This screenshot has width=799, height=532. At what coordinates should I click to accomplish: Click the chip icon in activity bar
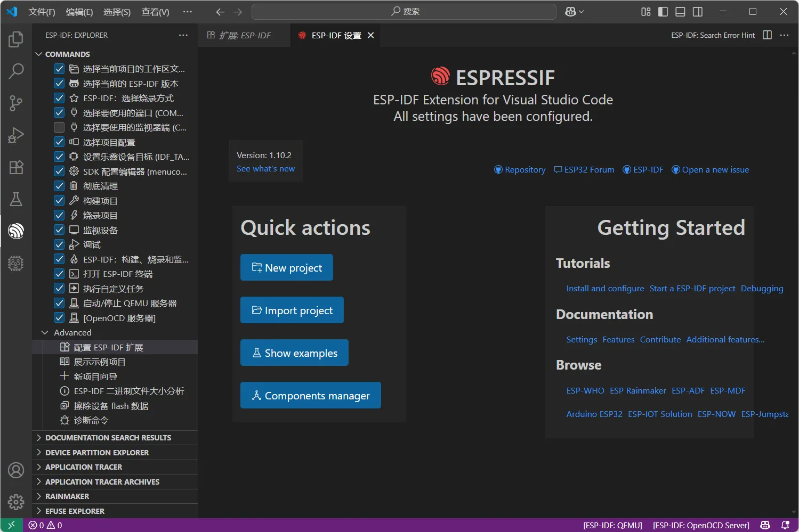pyautogui.click(x=16, y=263)
